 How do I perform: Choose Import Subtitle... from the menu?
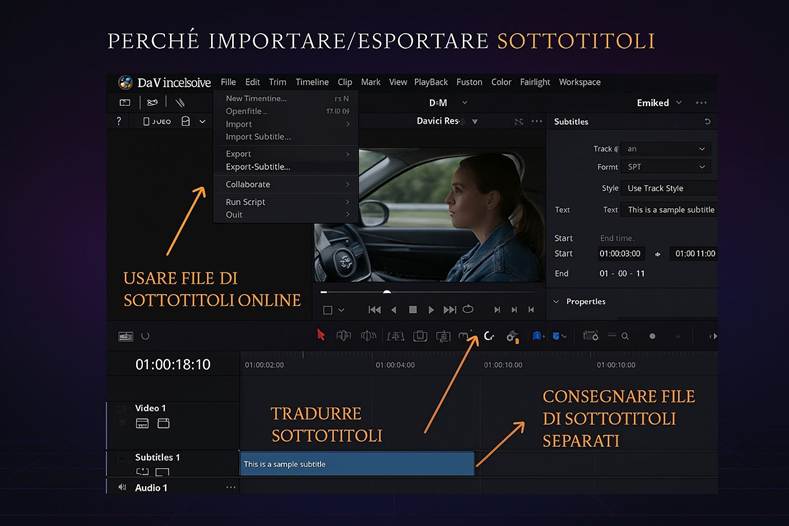pyautogui.click(x=258, y=137)
